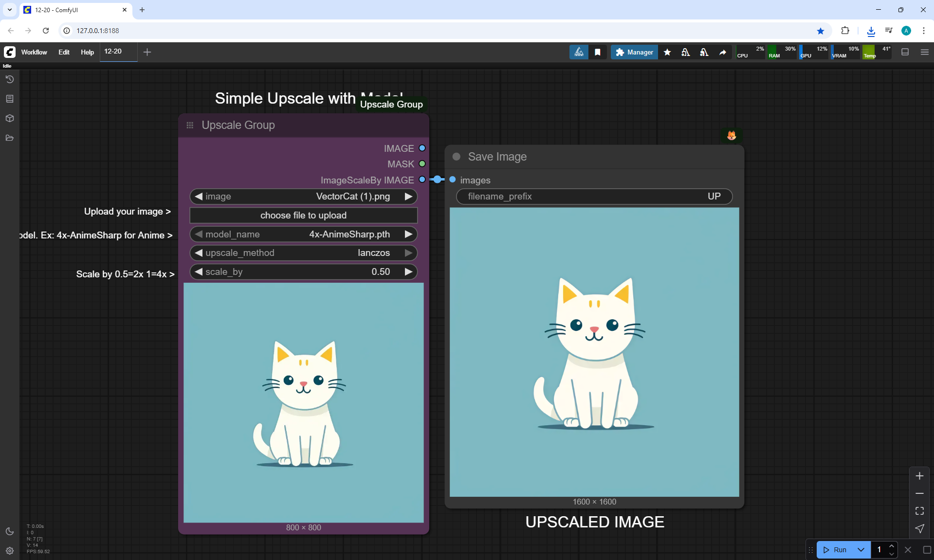Click the clear queue square icon
This screenshot has height=560, width=934.
tap(927, 550)
